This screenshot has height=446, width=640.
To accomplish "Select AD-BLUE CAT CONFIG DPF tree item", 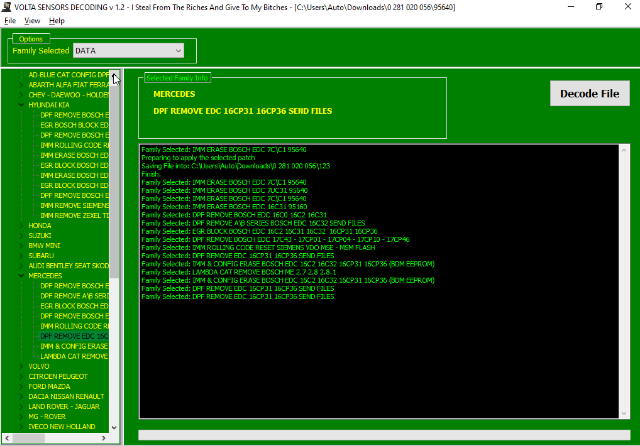I will click(69, 75).
